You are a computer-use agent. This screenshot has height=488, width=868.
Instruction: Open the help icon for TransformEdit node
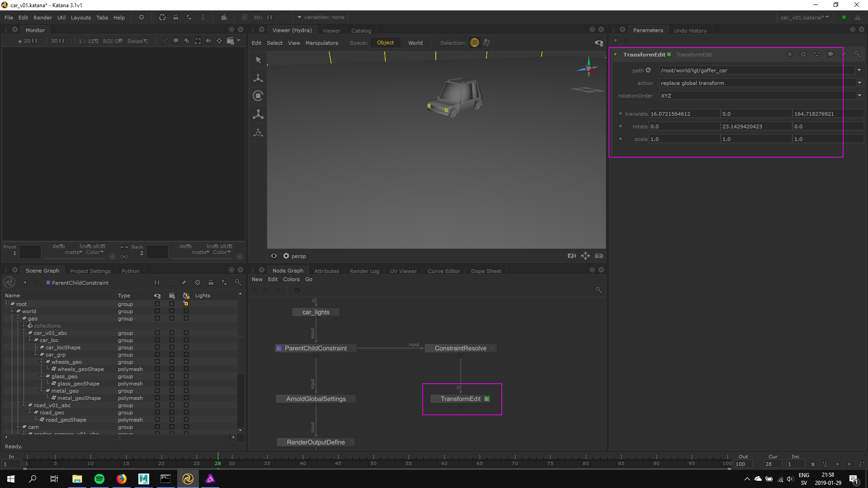790,54
